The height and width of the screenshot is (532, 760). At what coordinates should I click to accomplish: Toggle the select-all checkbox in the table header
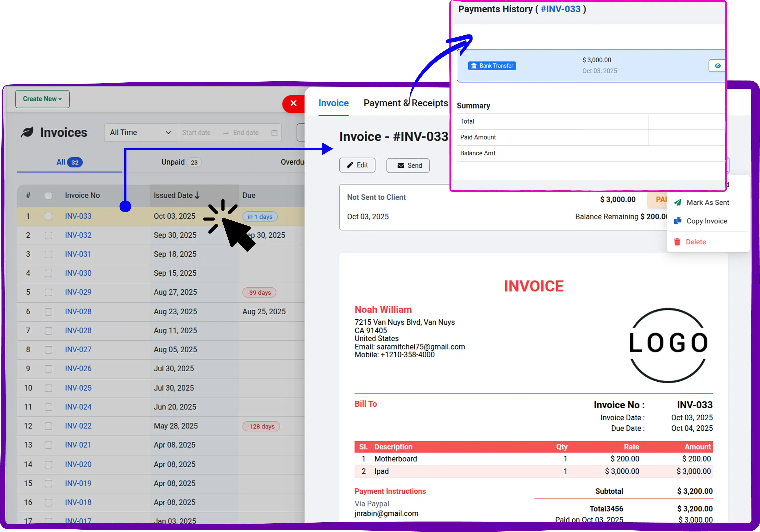(49, 196)
